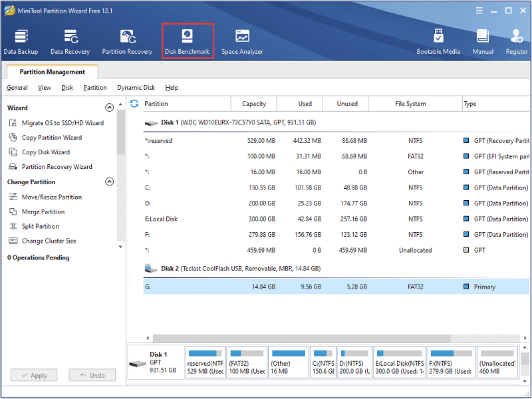The height and width of the screenshot is (399, 532).
Task: Select the D:(NTFS) block in disk map
Action: pos(354,362)
